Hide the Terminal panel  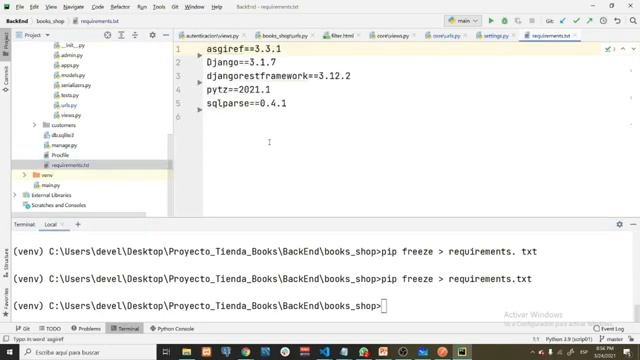click(633, 224)
